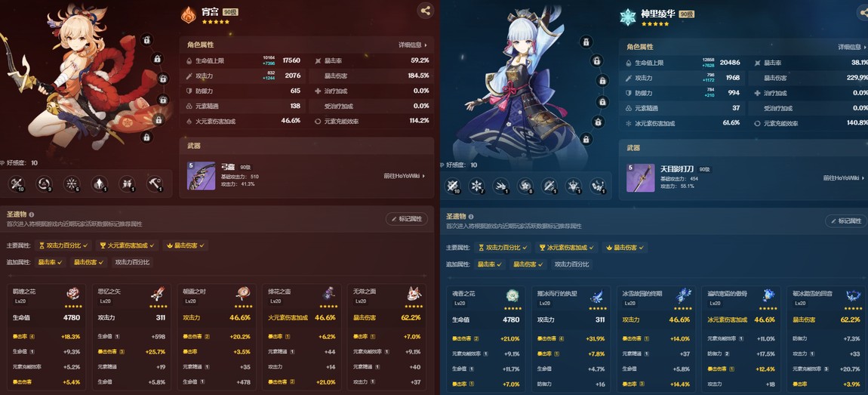Screen dimensions: 868x395
Task: Click the share icon above Yoimiya's panel
Action: (x=425, y=11)
